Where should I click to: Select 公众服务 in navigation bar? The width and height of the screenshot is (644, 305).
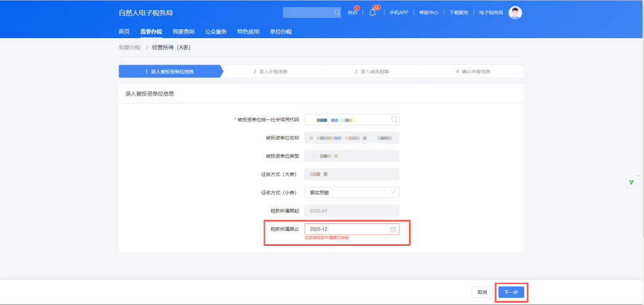pos(216,32)
